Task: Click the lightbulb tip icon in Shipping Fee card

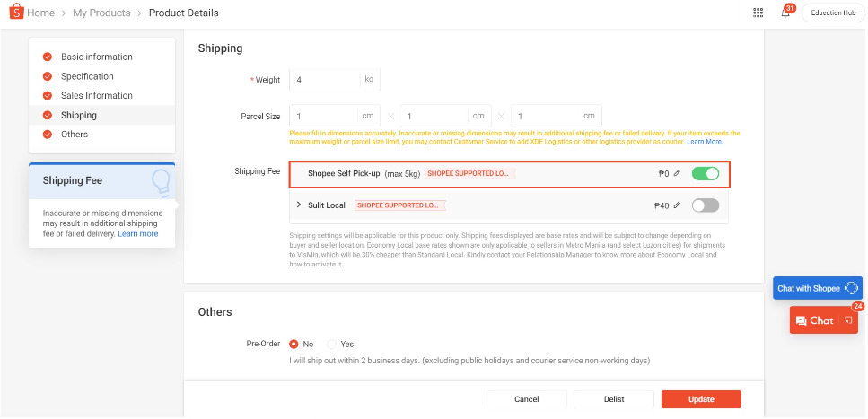Action: [162, 182]
